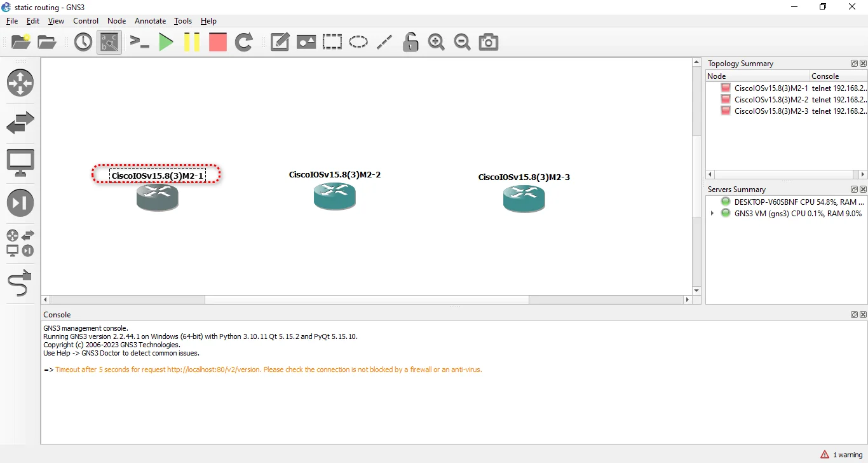This screenshot has width=868, height=463.
Task: Select the CiscoIOSv15.8(3)M2-1 router on canvas
Action: [158, 198]
